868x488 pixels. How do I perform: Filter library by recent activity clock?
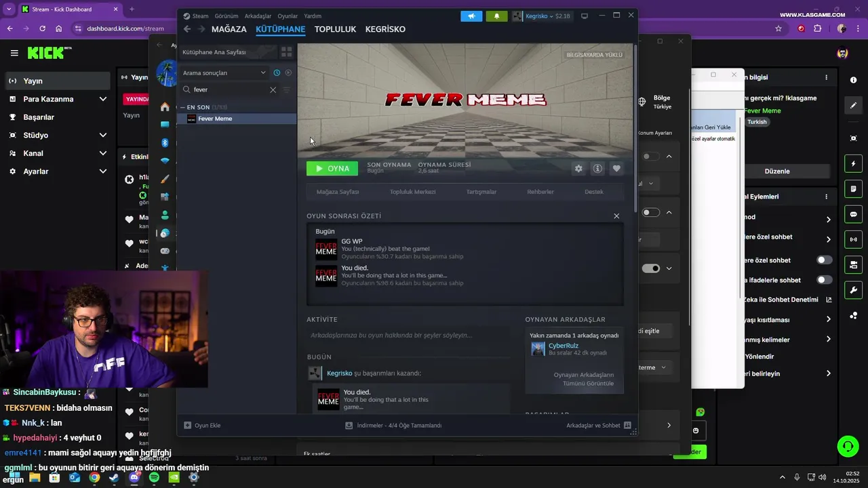(277, 73)
